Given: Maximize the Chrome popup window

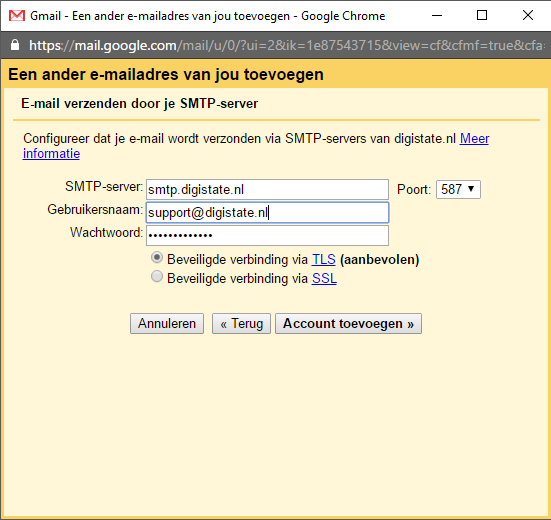Looking at the screenshot, I should (x=482, y=15).
